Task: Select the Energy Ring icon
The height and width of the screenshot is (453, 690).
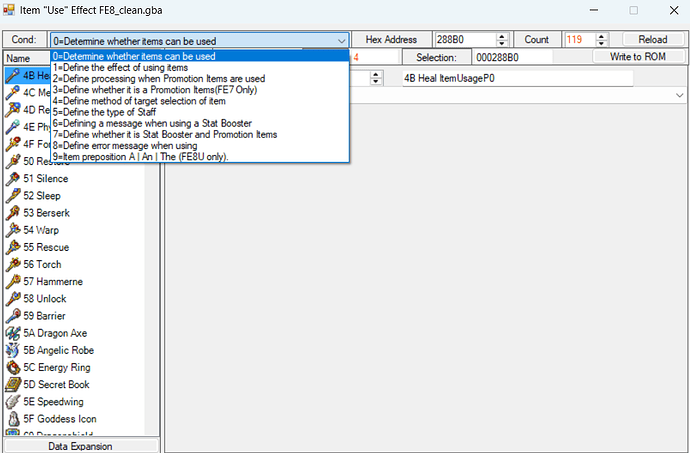Action: [13, 367]
